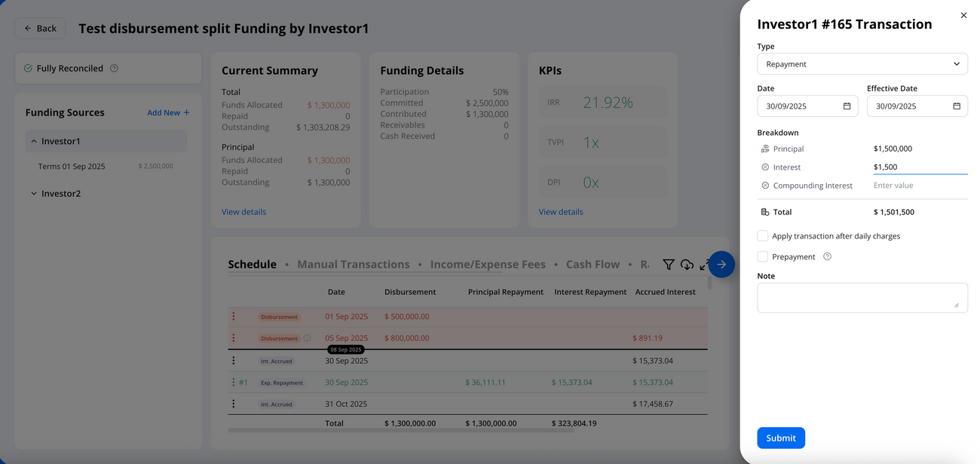Open row menu for Exp. Repayment #1
The height and width of the screenshot is (464, 980).
(x=234, y=383)
